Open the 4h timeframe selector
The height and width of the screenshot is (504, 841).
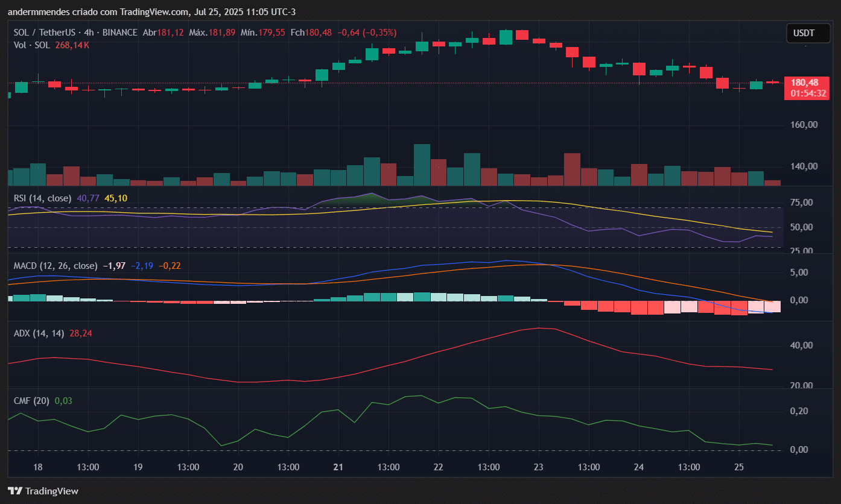tap(87, 33)
